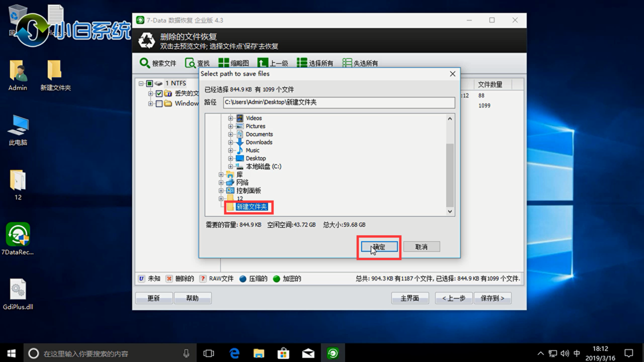This screenshot has width=644, height=362.
Task: Return to 主界面 main screen
Action: tap(410, 298)
